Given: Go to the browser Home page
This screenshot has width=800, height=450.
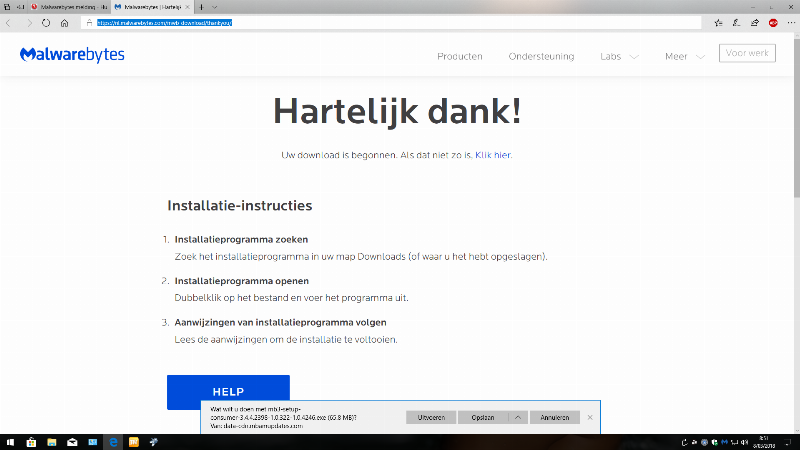Looking at the screenshot, I should (64, 23).
